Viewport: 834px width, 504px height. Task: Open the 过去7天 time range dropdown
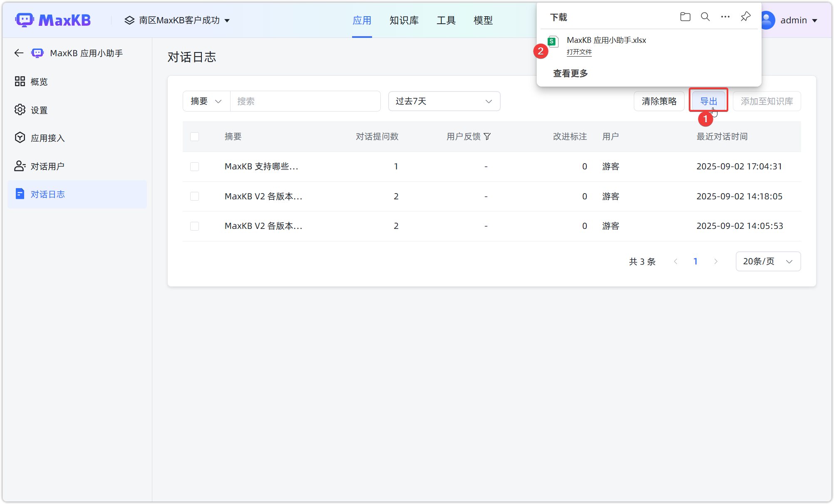point(444,101)
